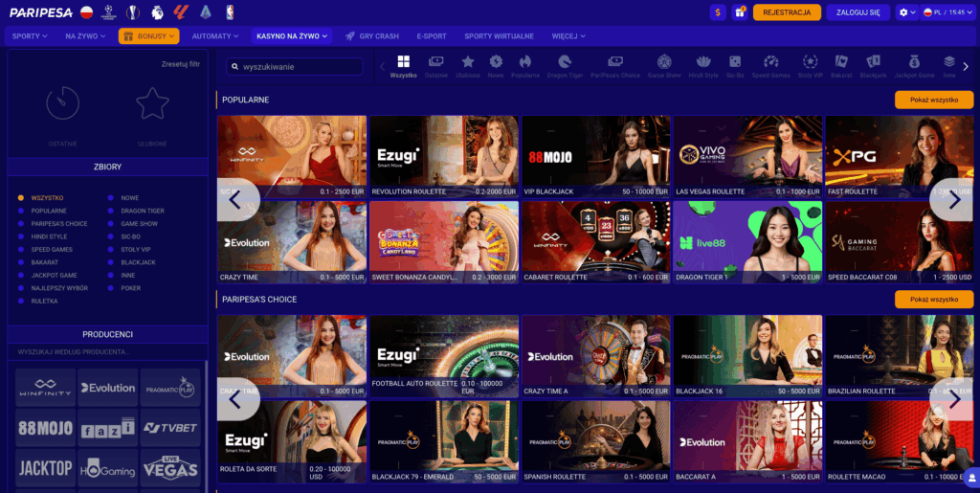Expand the Sporty dropdown menu
This screenshot has width=980, height=493.
tap(32, 36)
